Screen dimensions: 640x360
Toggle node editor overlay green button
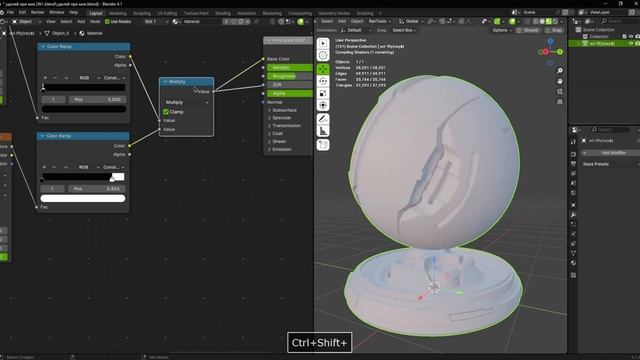point(300,22)
